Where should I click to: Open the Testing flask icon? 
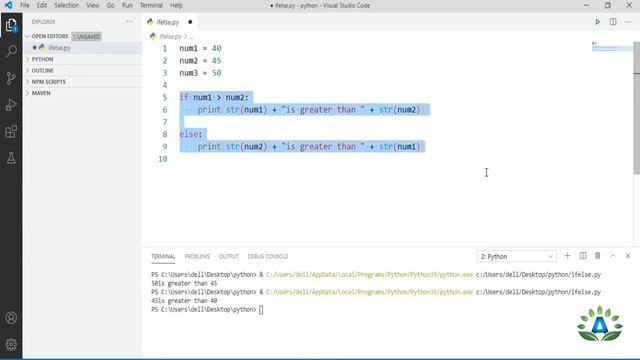(x=11, y=158)
